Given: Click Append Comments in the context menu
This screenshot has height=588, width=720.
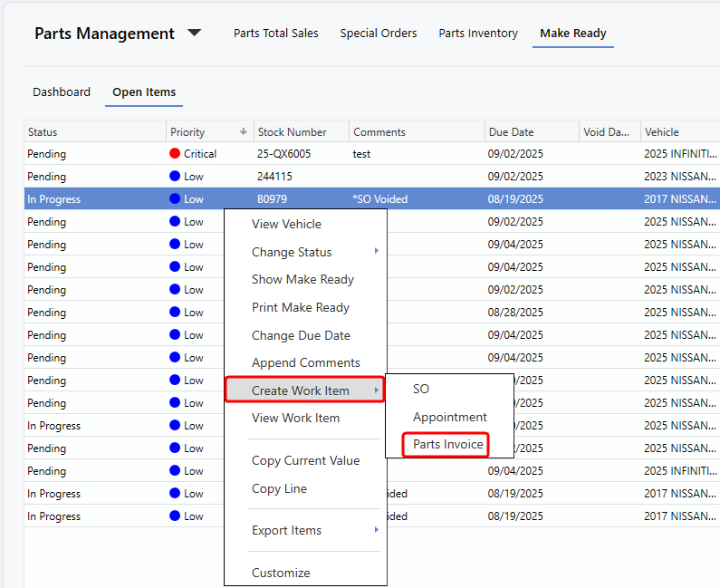Looking at the screenshot, I should [x=305, y=362].
